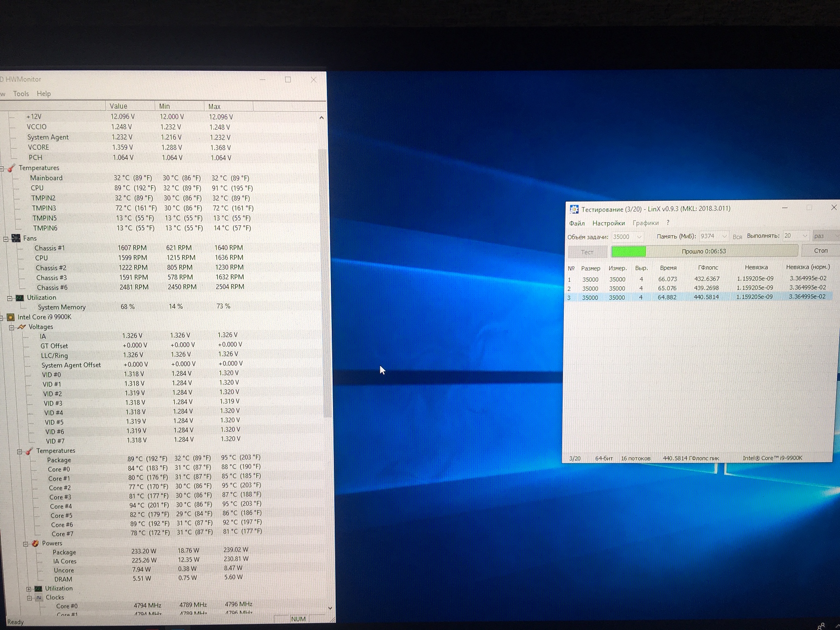The image size is (840, 630).
Task: Open the Настройки menu in LinX
Action: click(608, 223)
